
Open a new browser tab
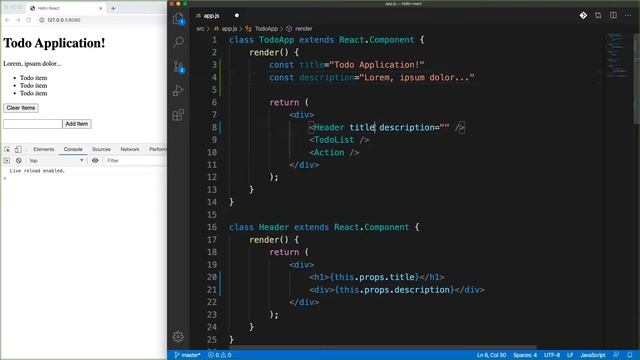113,8
